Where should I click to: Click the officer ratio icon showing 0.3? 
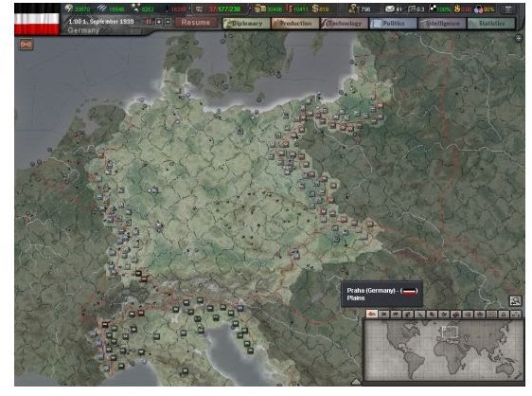click(412, 9)
